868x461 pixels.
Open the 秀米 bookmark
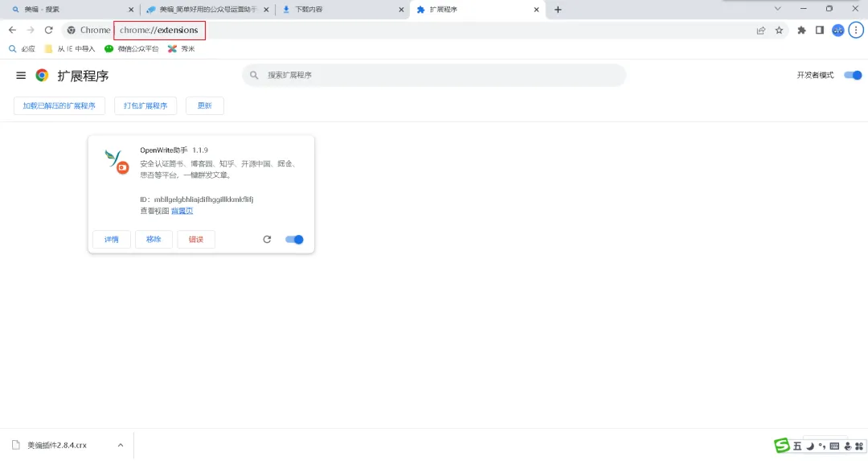coord(182,49)
